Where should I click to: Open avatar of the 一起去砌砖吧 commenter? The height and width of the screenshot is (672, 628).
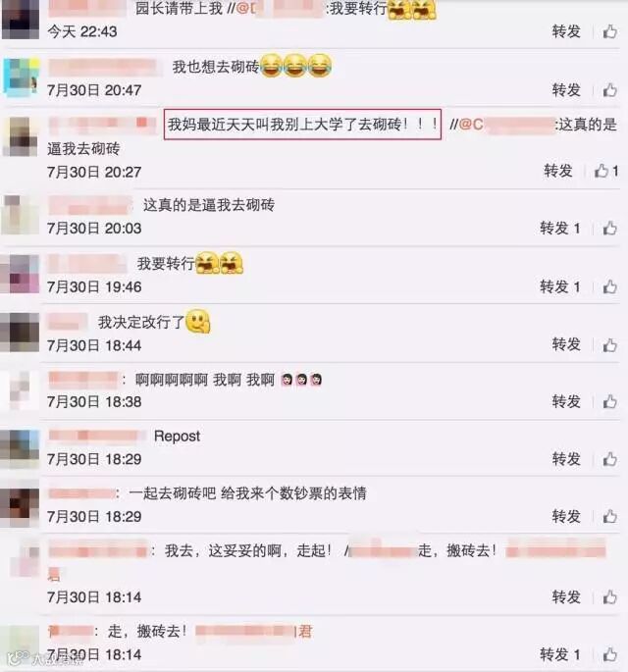coord(20,508)
